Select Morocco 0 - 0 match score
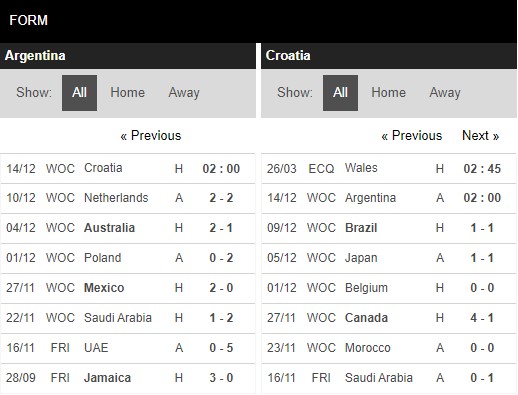Image resolution: width=518 pixels, height=395 pixels. [482, 348]
